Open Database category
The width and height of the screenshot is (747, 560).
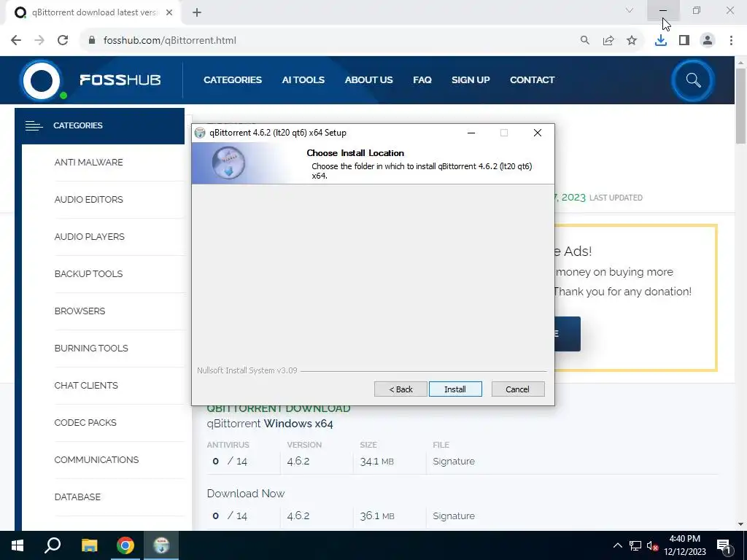coord(77,497)
